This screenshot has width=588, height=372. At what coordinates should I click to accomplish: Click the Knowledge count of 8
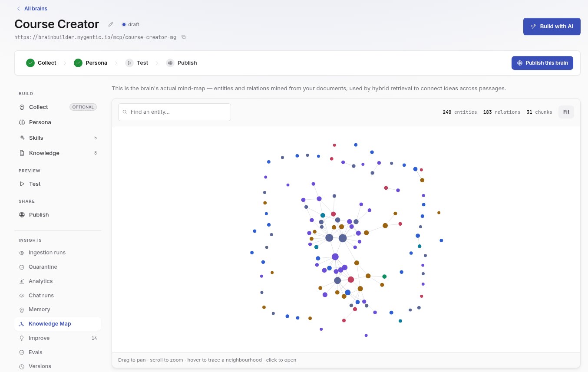[x=96, y=153]
